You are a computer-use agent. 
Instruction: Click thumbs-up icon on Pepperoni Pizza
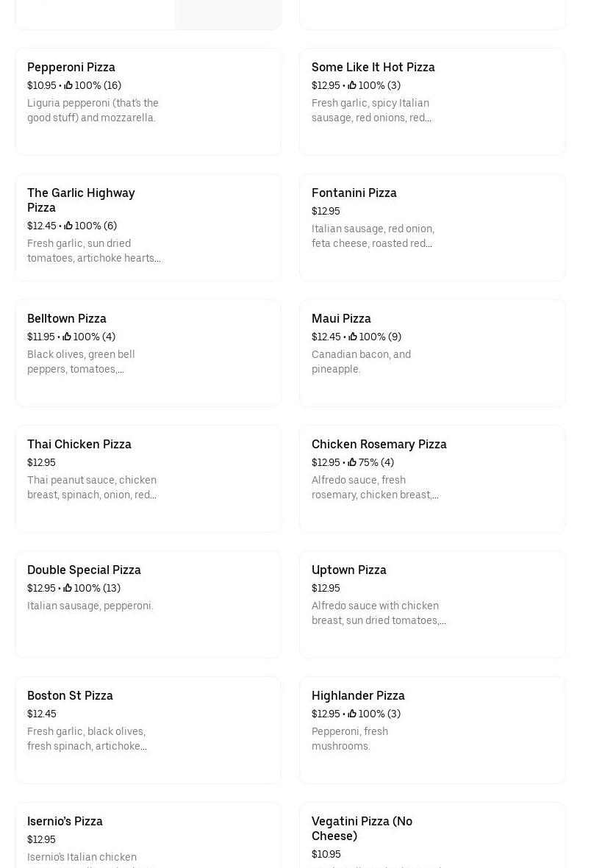(x=68, y=86)
